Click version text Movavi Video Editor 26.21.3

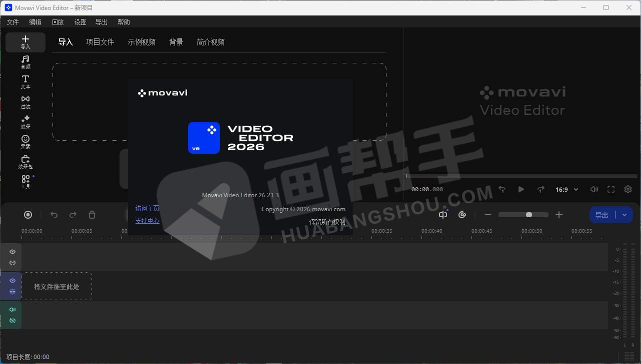click(240, 195)
